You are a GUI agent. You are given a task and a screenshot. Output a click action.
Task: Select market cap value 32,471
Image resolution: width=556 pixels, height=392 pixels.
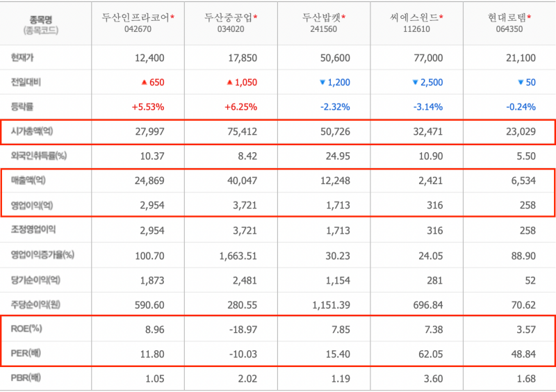pos(428,131)
